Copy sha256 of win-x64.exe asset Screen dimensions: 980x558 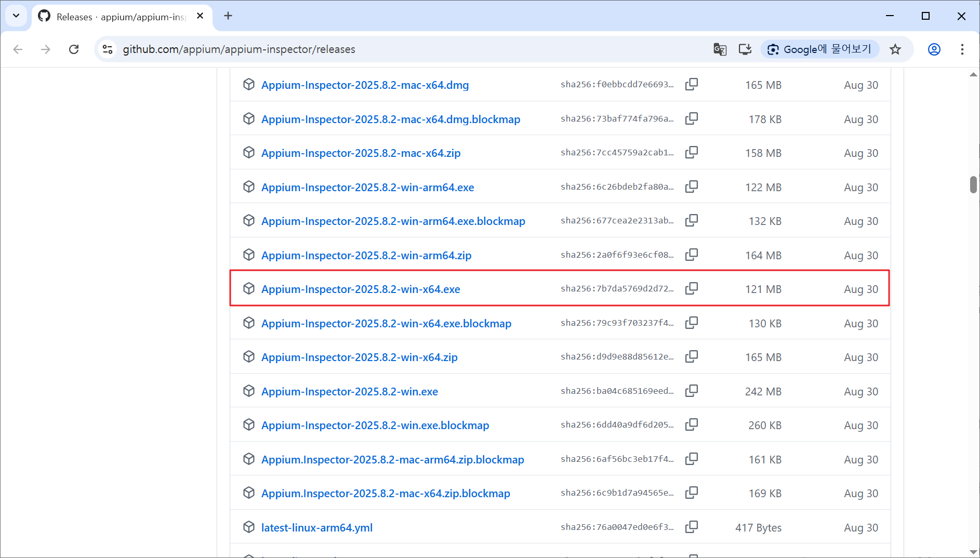691,288
